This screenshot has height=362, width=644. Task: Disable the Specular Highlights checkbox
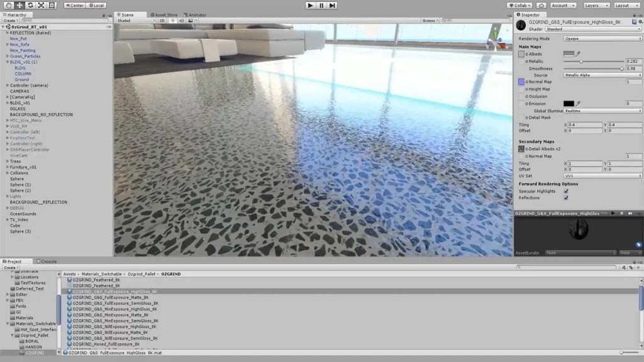coord(566,191)
